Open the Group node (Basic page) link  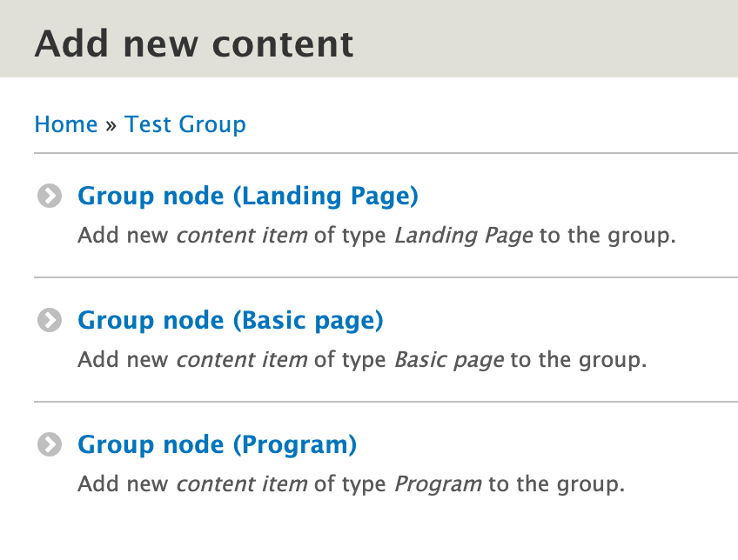pyautogui.click(x=231, y=320)
